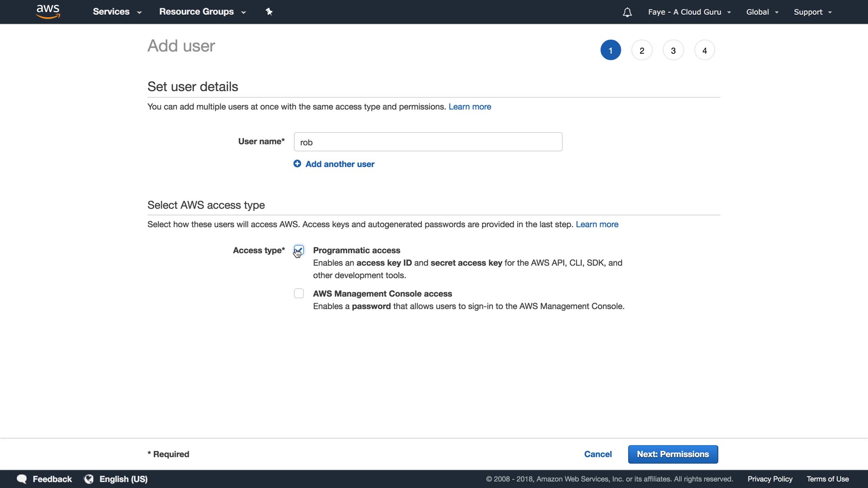868x488 pixels.
Task: Select step 3 in wizard progress
Action: click(673, 50)
